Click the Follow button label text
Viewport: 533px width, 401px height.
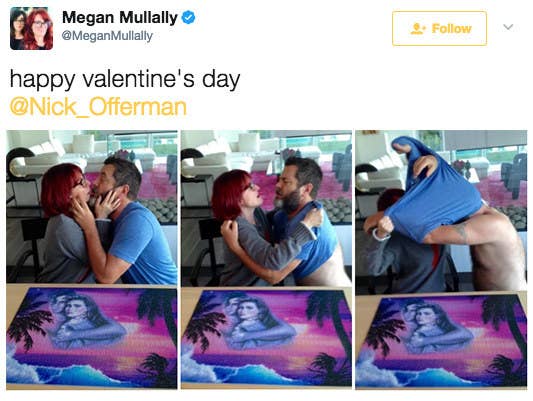451,29
